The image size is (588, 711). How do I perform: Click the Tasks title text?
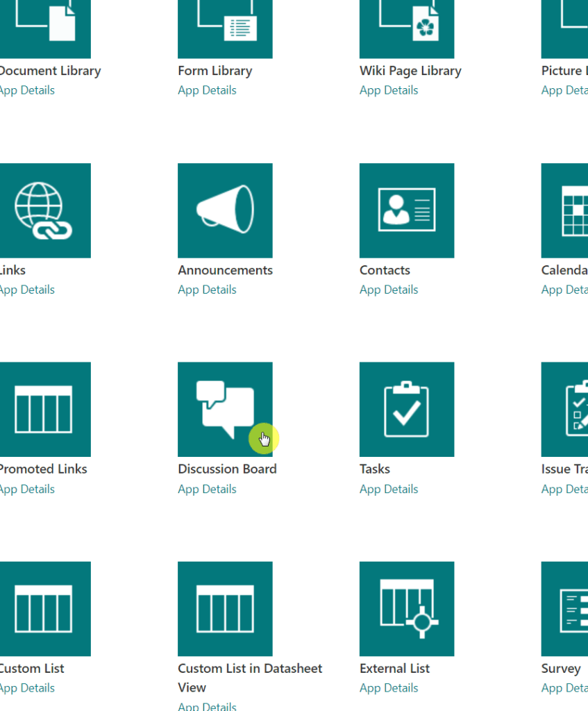pyautogui.click(x=375, y=469)
